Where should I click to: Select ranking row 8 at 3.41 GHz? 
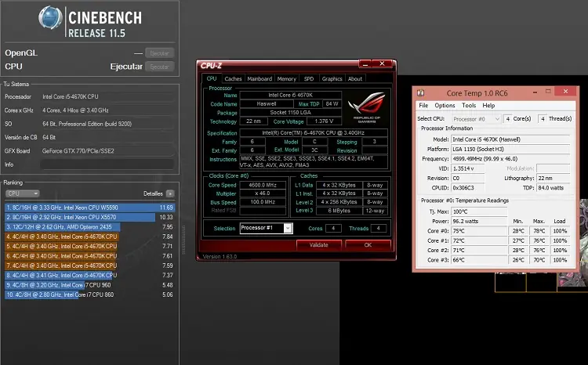89,275
